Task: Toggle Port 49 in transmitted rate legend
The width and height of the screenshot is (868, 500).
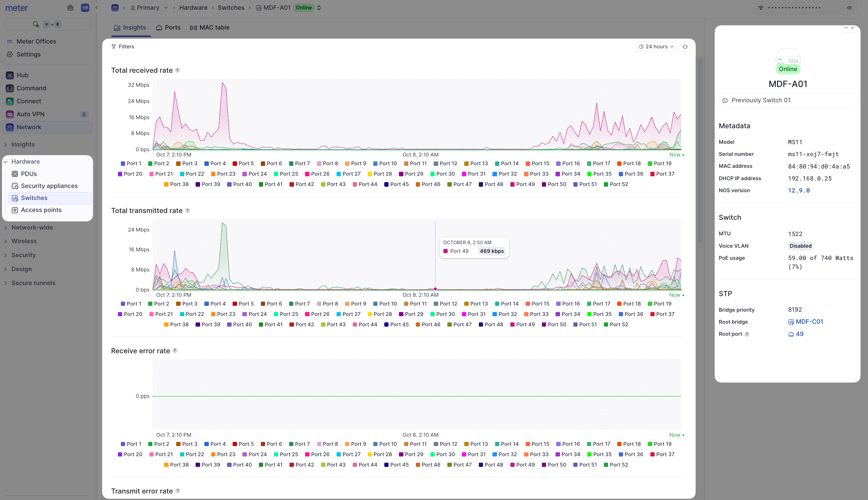Action: pos(523,324)
